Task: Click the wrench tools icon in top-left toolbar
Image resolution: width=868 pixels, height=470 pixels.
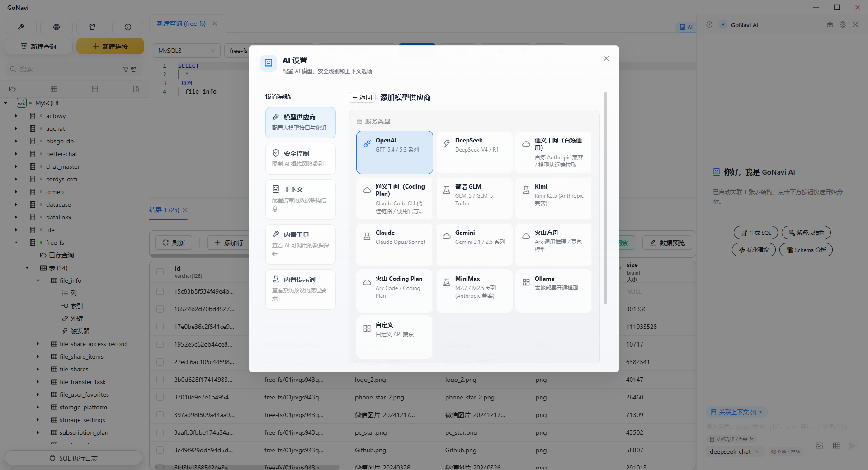Action: (x=21, y=27)
